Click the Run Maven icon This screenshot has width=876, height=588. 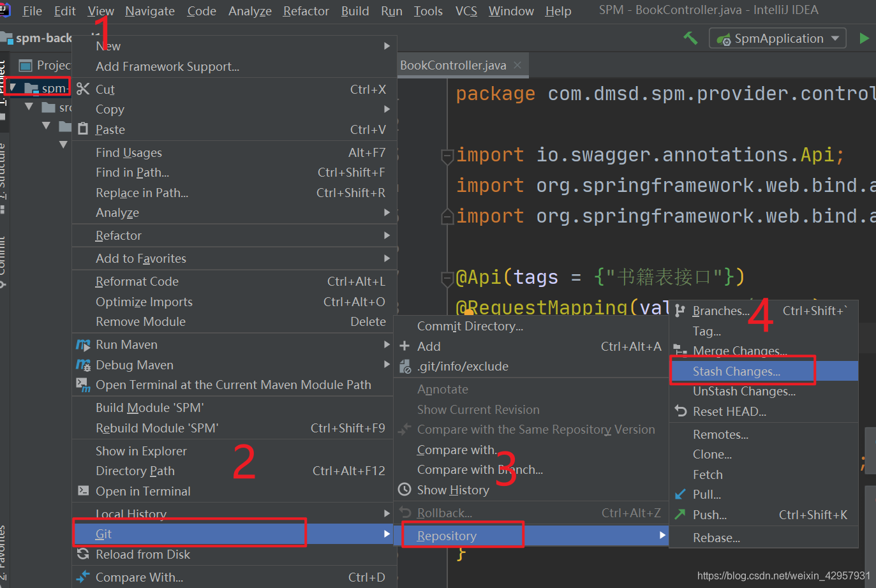[83, 345]
